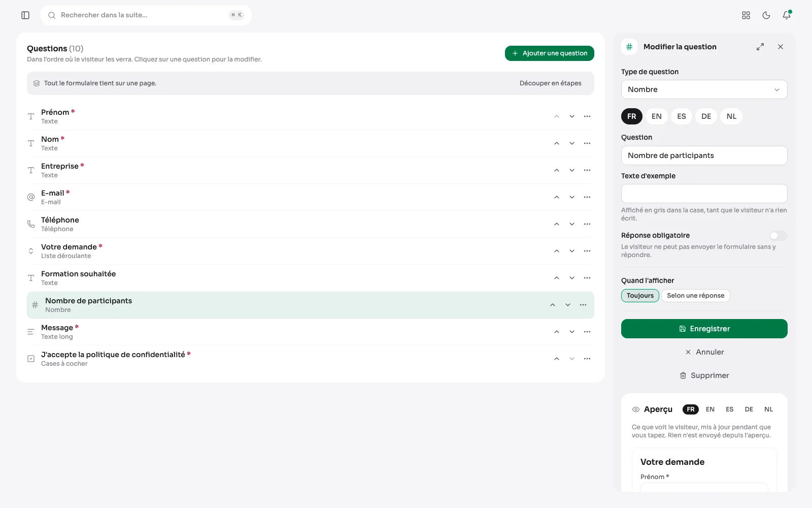Image resolution: width=812 pixels, height=508 pixels.
Task: Switch question language to DE
Action: coord(706,116)
